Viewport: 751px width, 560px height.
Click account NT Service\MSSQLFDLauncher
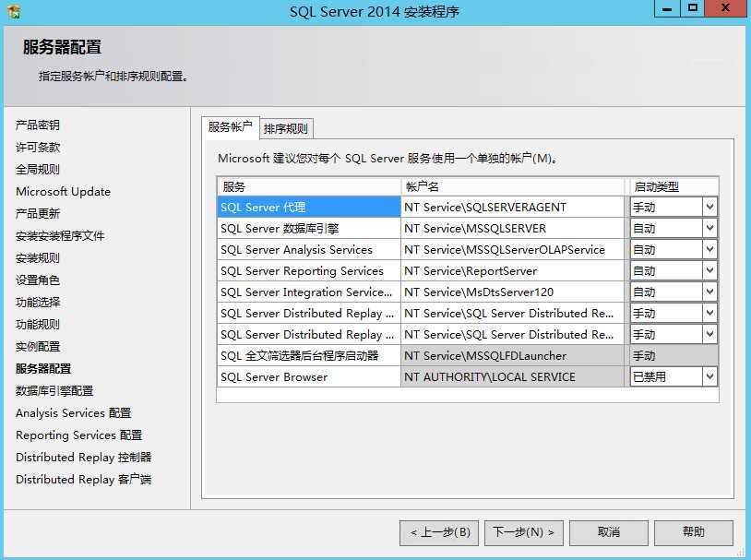512,355
